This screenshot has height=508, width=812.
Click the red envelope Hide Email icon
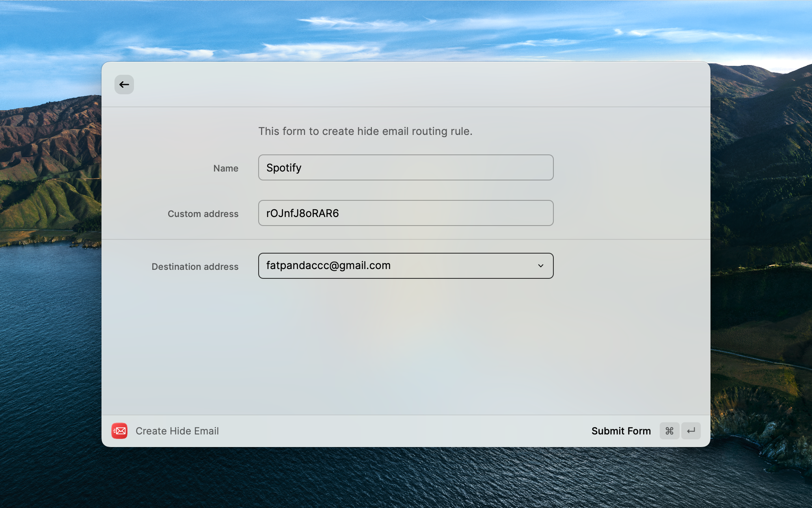(x=119, y=431)
